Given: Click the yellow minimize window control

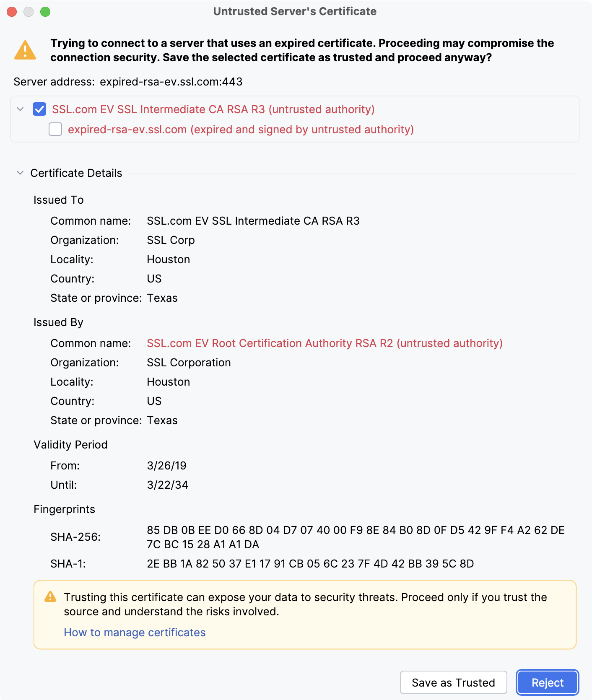Looking at the screenshot, I should tap(29, 12).
